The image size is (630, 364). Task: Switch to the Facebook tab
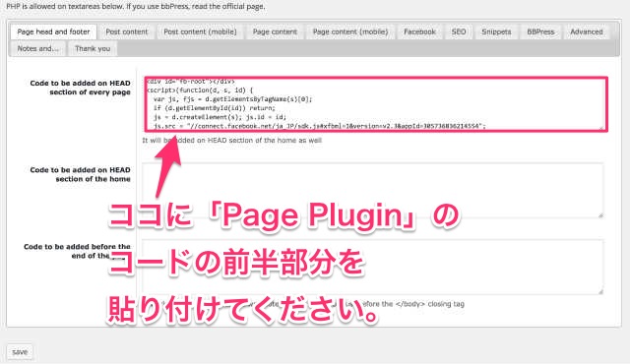tap(419, 31)
